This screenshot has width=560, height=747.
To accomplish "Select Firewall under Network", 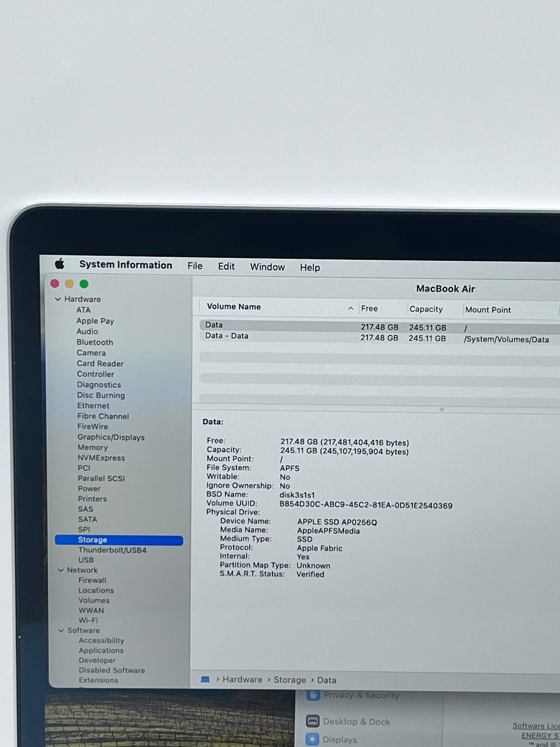I will click(92, 580).
